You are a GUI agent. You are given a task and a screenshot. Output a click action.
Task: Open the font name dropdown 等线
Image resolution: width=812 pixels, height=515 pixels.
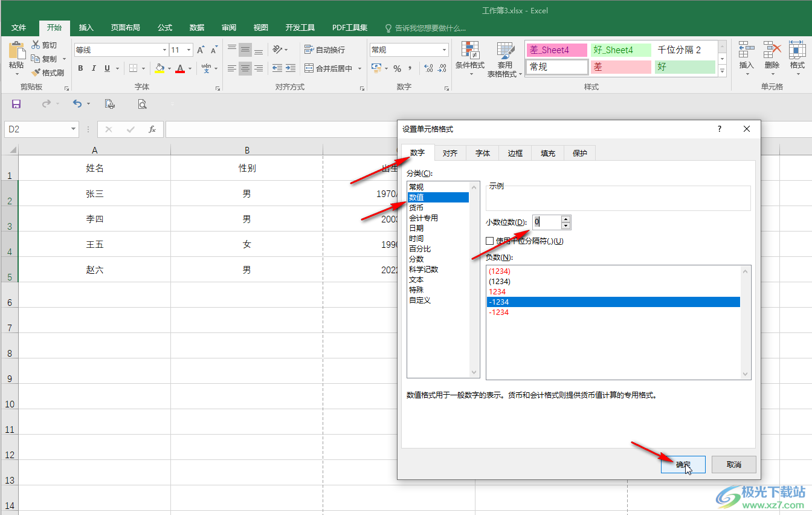point(164,50)
